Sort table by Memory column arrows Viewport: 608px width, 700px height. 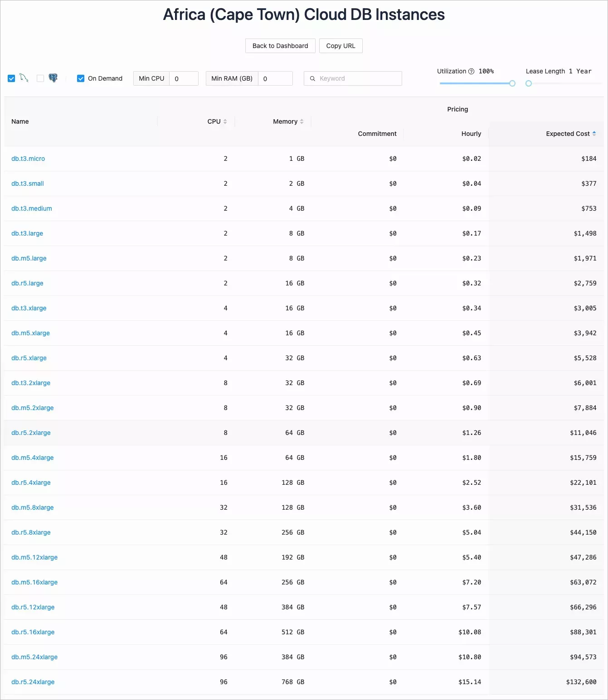click(x=302, y=121)
